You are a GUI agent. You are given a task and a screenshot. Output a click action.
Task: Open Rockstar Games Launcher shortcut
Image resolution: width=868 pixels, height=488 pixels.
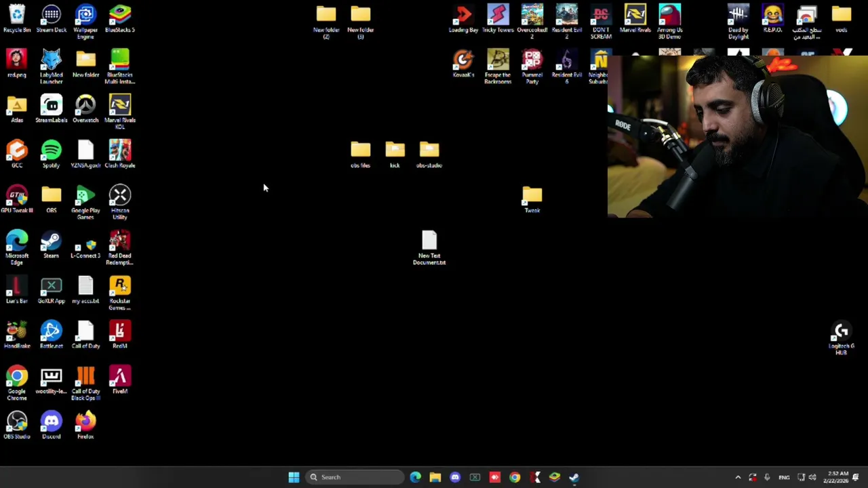click(x=120, y=293)
